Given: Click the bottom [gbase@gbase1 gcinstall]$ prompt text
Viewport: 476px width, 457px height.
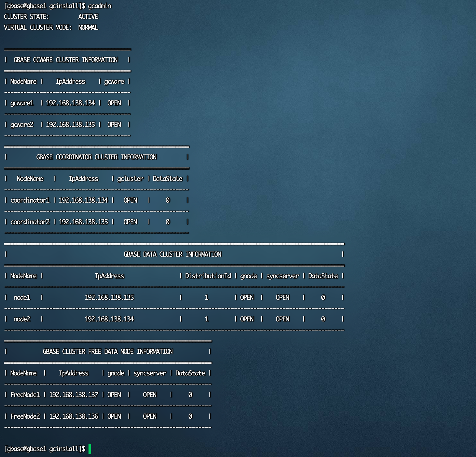Looking at the screenshot, I should 45,449.
